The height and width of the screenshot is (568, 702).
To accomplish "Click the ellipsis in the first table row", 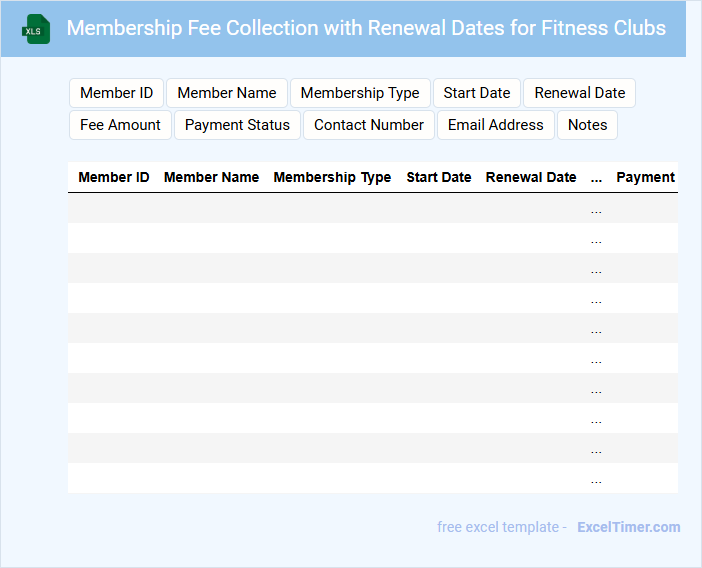I will [x=597, y=209].
